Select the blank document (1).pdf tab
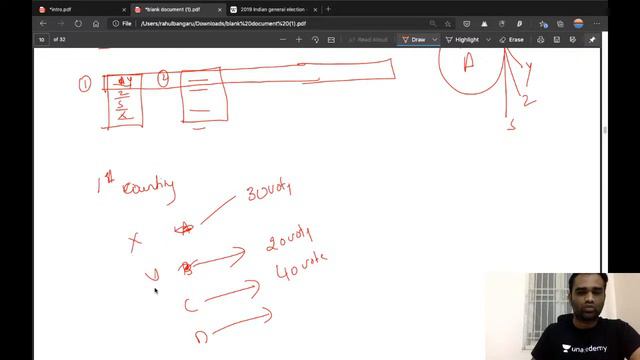The width and height of the screenshot is (640, 360). tap(172, 9)
